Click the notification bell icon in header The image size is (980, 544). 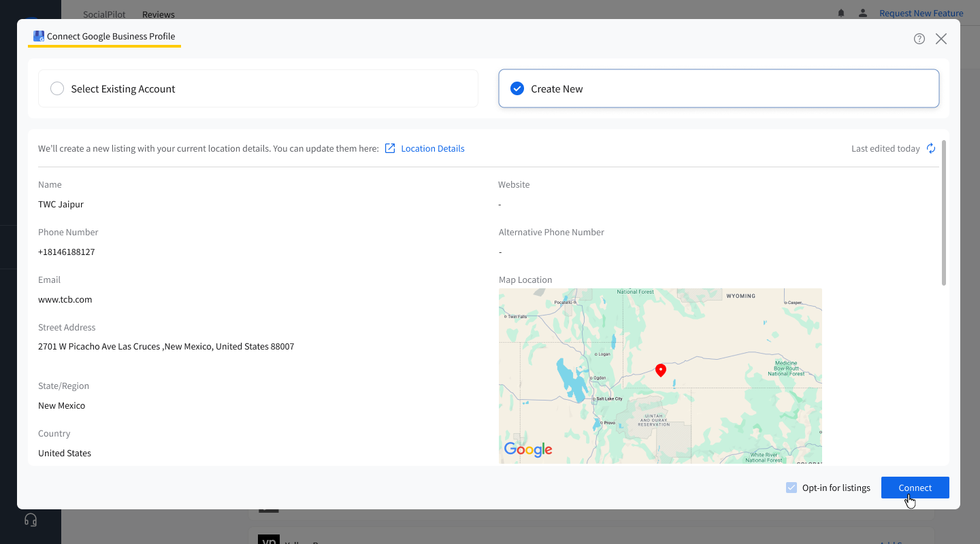click(x=841, y=13)
